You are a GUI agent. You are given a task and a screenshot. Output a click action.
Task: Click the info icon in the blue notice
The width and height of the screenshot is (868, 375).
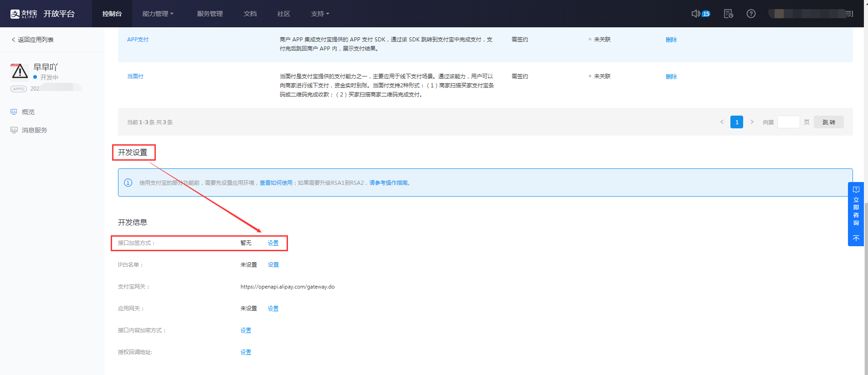point(128,182)
